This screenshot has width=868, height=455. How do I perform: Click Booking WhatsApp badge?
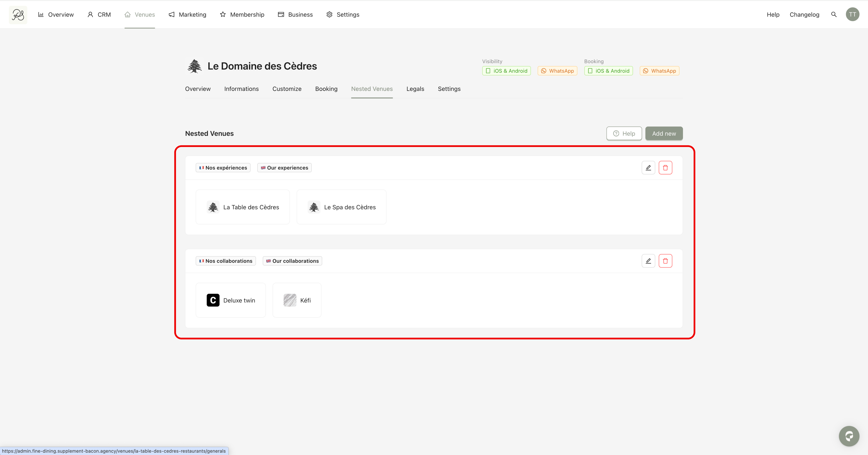(x=659, y=71)
